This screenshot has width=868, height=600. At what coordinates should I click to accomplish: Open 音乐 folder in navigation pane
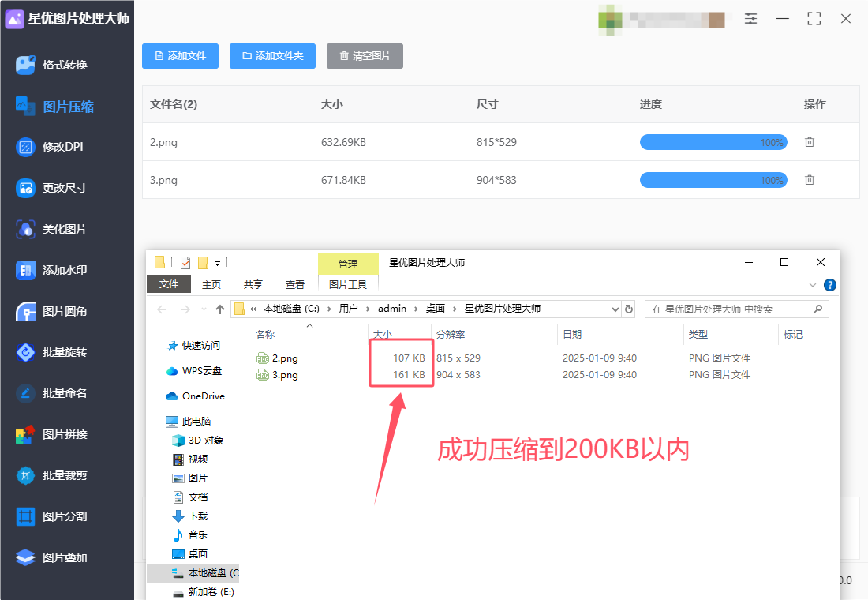(x=190, y=534)
